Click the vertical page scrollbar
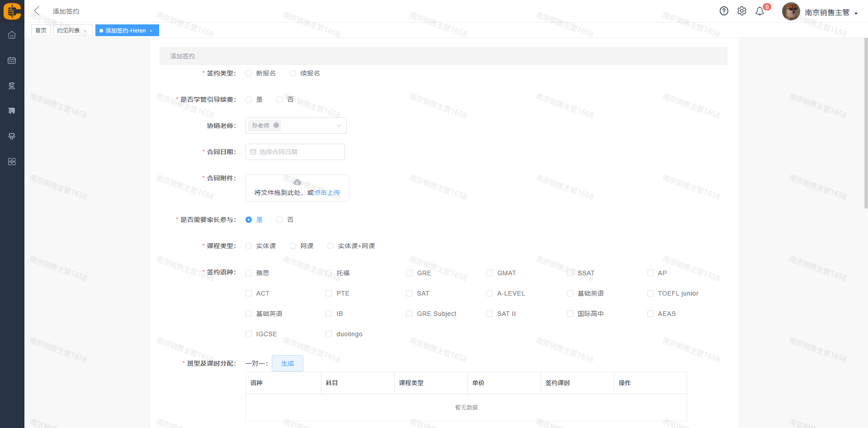 pos(866,123)
